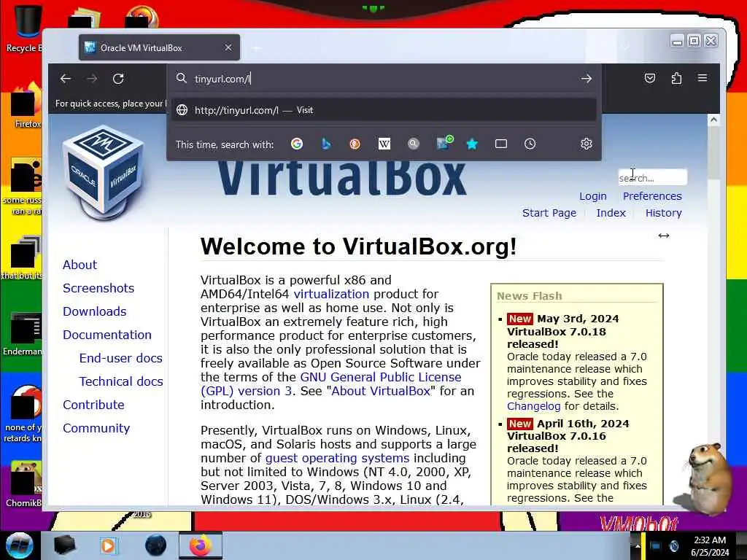Image resolution: width=747 pixels, height=560 pixels.
Task: Click "VirtualBox 7.0.16 released!" news text
Action: pos(557,442)
